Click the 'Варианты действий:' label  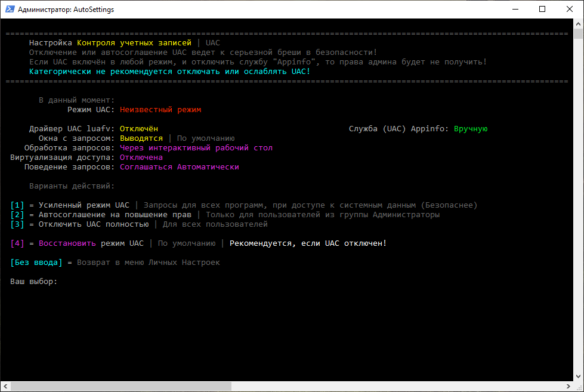point(72,186)
